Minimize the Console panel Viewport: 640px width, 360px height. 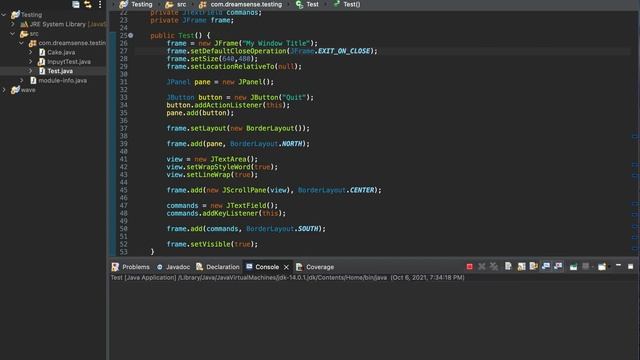pyautogui.click(x=618, y=266)
